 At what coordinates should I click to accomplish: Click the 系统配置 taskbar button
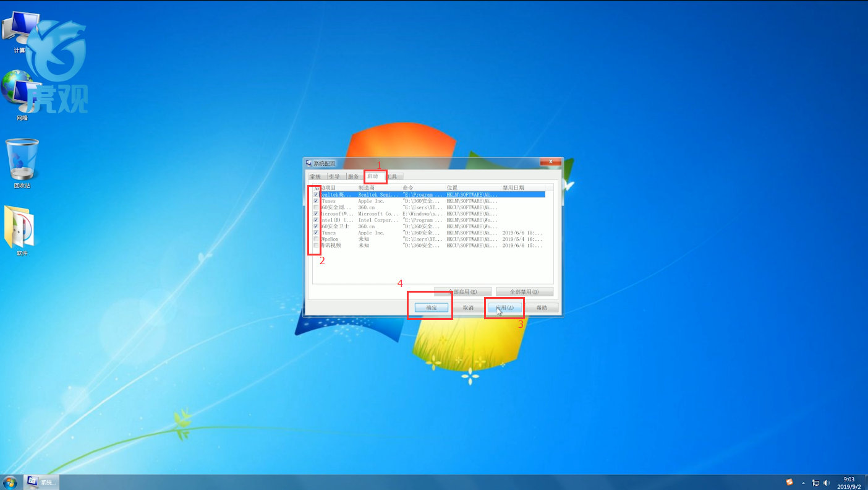point(41,482)
